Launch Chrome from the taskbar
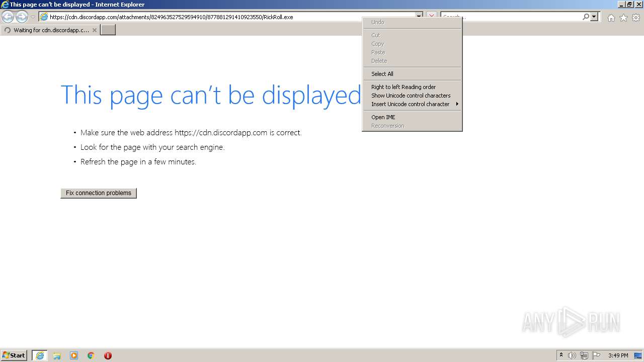The height and width of the screenshot is (362, 644). tap(91, 355)
